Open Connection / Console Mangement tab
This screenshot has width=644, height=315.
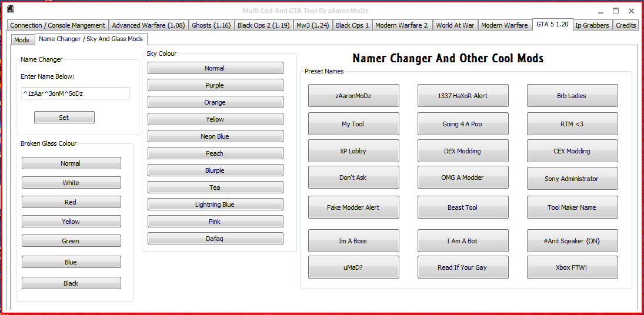[x=58, y=25]
